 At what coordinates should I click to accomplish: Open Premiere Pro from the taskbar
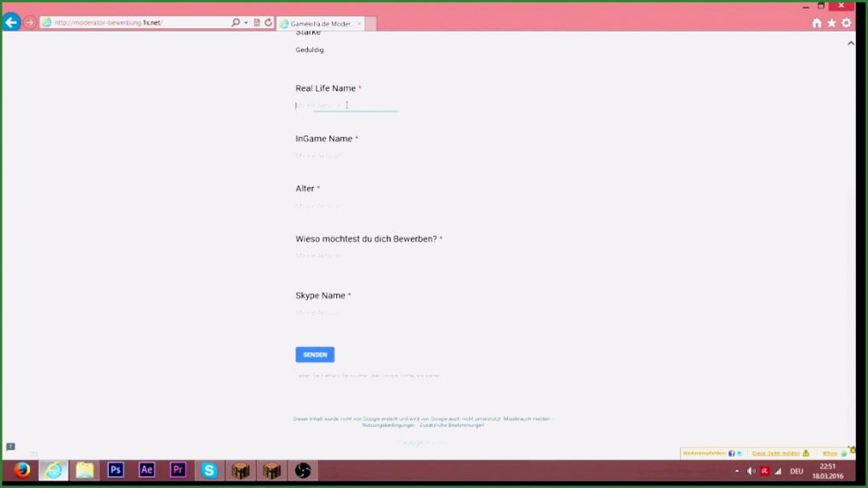coord(178,470)
